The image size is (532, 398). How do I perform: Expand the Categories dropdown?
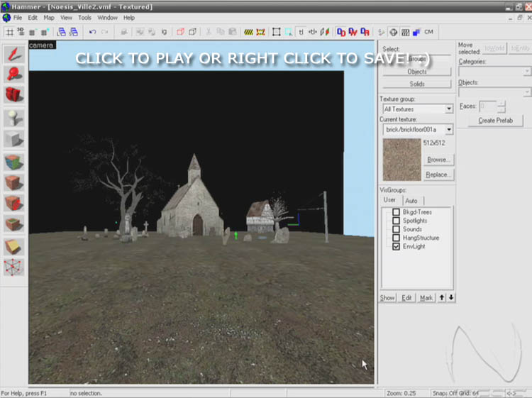526,72
